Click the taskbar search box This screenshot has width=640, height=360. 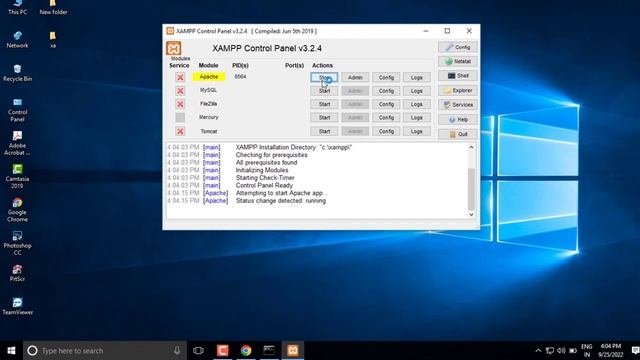tap(105, 350)
